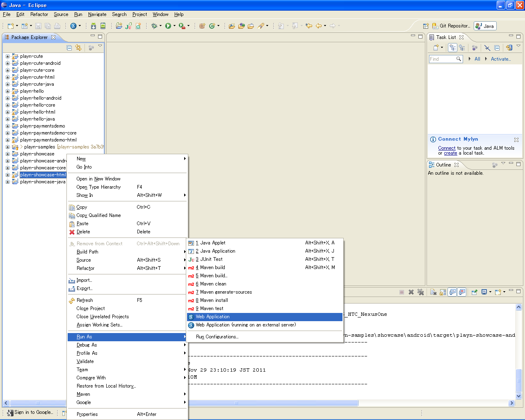Toggle Link with Editor in Package Explorer
Image resolution: width=525 pixels, height=420 pixels.
(78, 48)
